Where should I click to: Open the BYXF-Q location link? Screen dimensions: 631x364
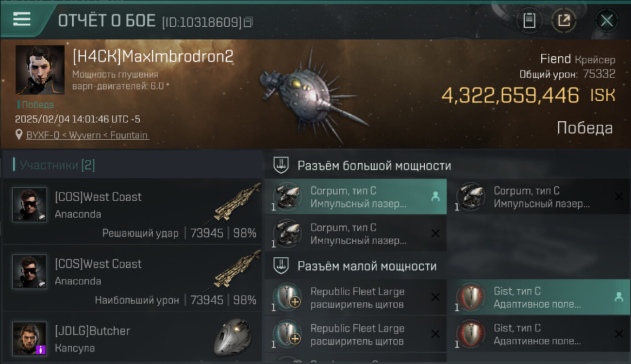87,135
